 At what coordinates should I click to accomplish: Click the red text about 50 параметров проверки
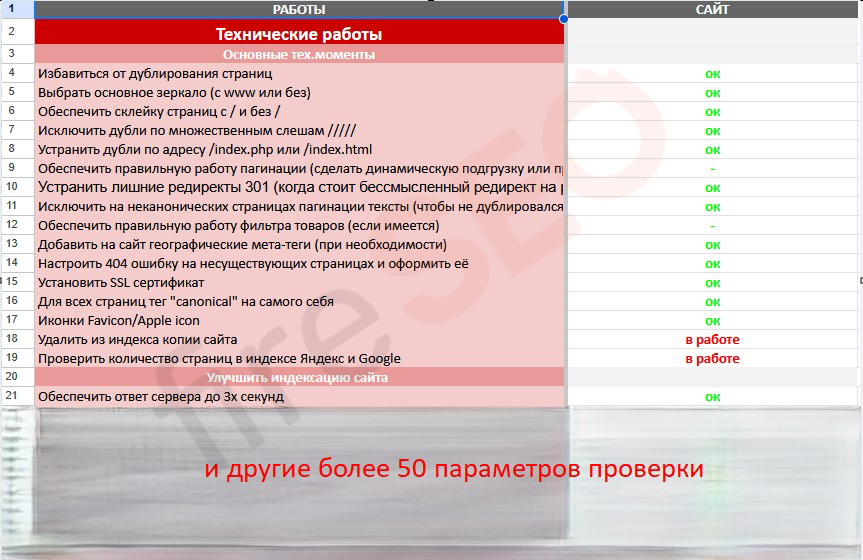(454, 469)
